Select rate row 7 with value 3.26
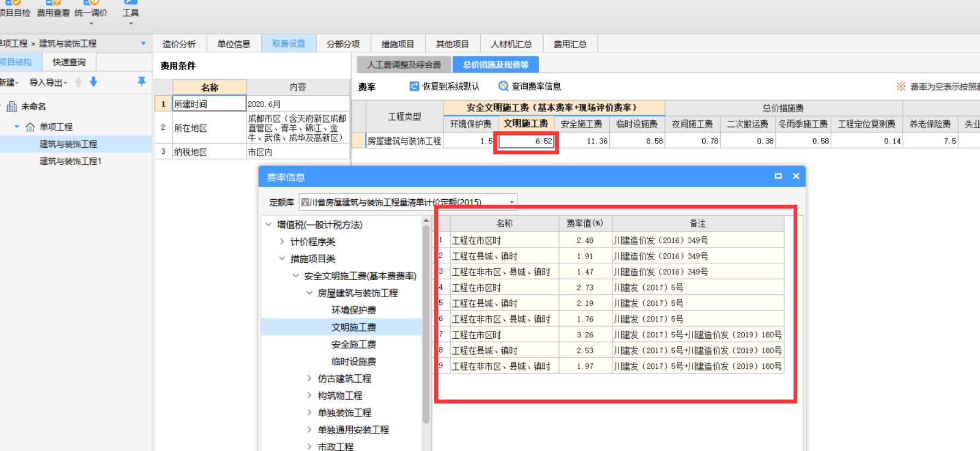980x451 pixels. tap(611, 334)
